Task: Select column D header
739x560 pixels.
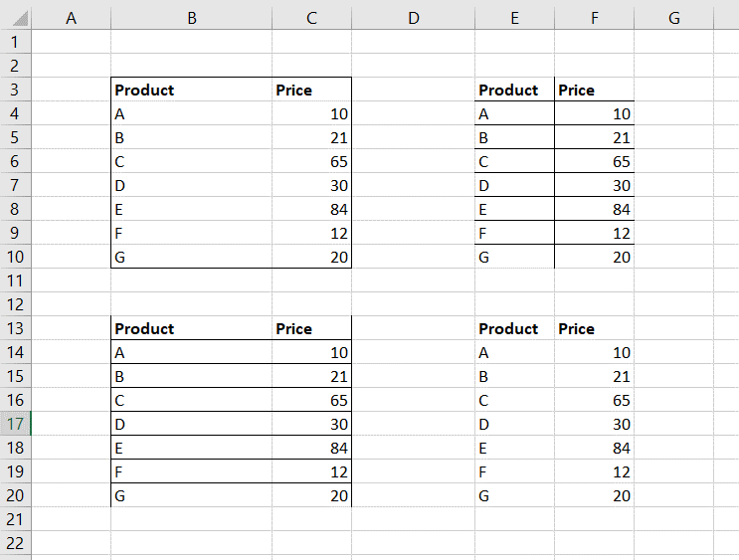Action: 414,18
